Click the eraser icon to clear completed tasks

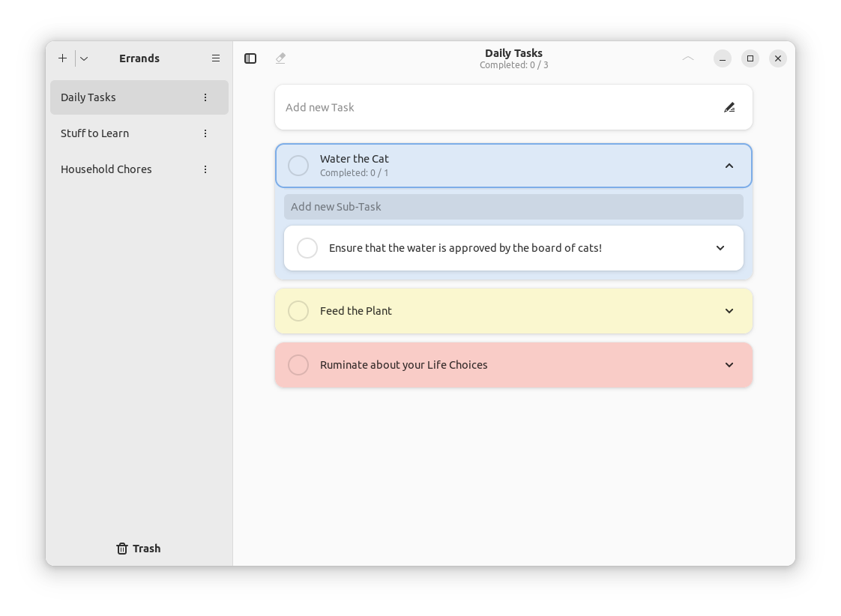(x=280, y=58)
